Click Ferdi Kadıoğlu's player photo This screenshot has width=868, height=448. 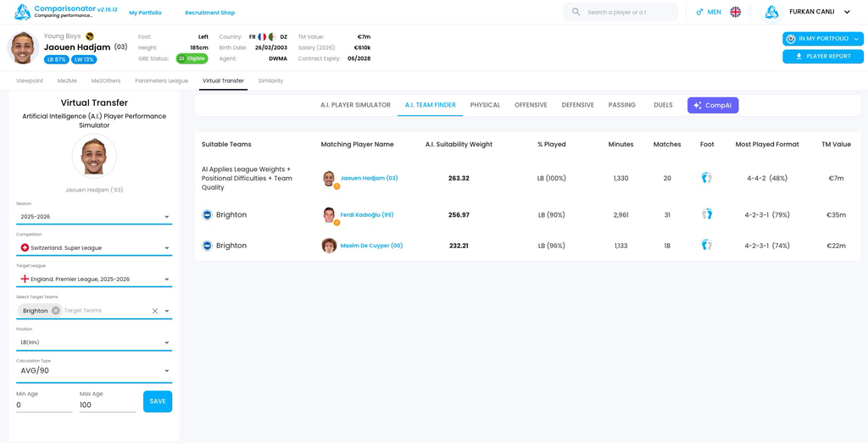tap(329, 214)
